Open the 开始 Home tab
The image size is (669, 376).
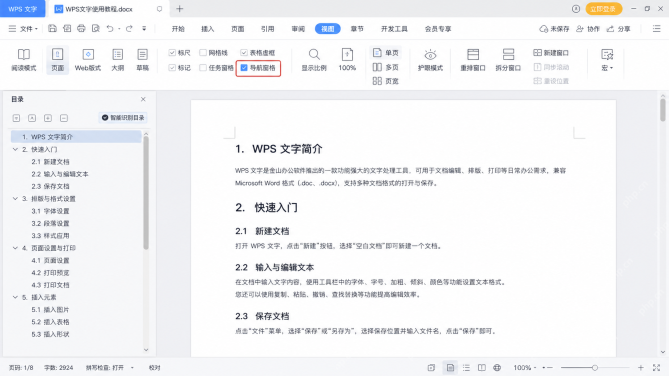coord(178,29)
